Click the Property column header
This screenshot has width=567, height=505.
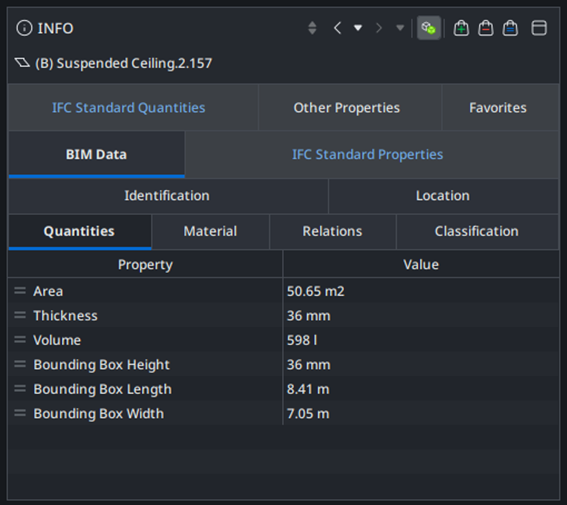coord(145,265)
